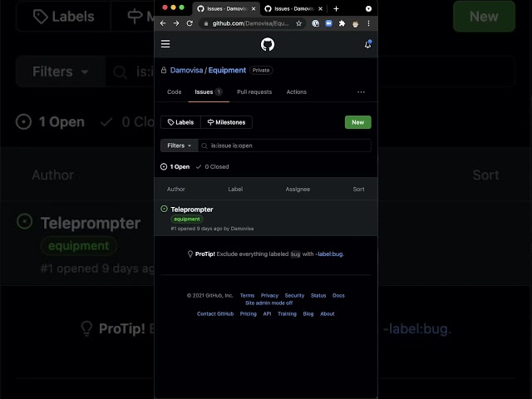Open the Docs footer link
The width and height of the screenshot is (532, 399).
[x=338, y=296]
